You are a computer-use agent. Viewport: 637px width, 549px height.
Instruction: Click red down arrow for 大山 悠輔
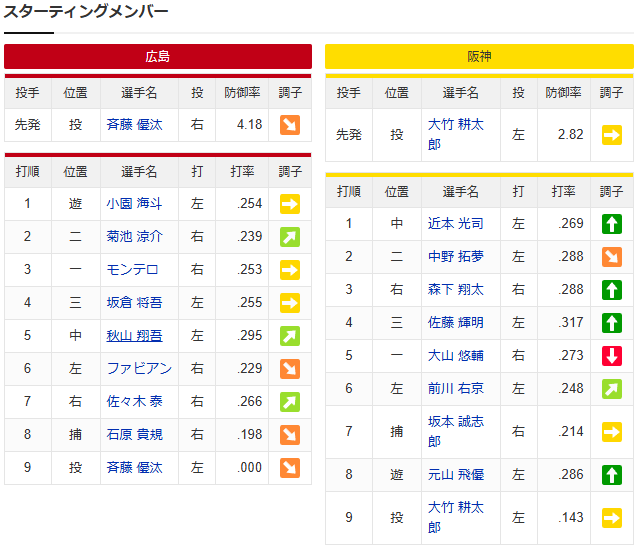click(612, 356)
